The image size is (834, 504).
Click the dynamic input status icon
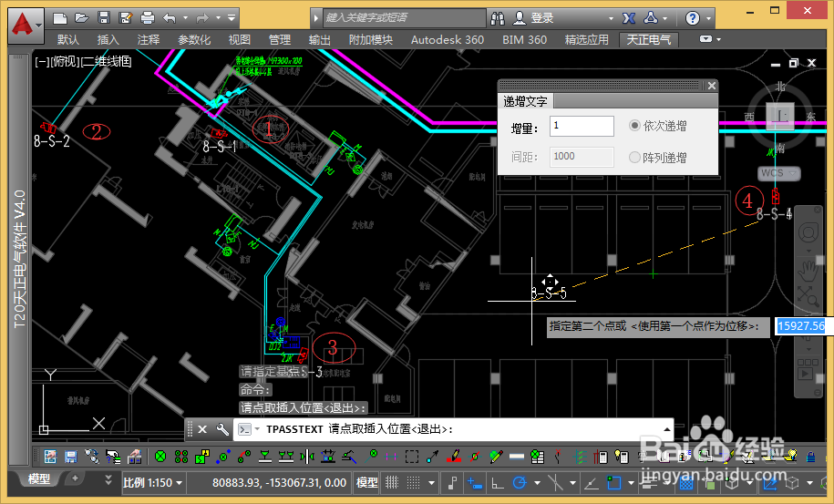[475, 483]
